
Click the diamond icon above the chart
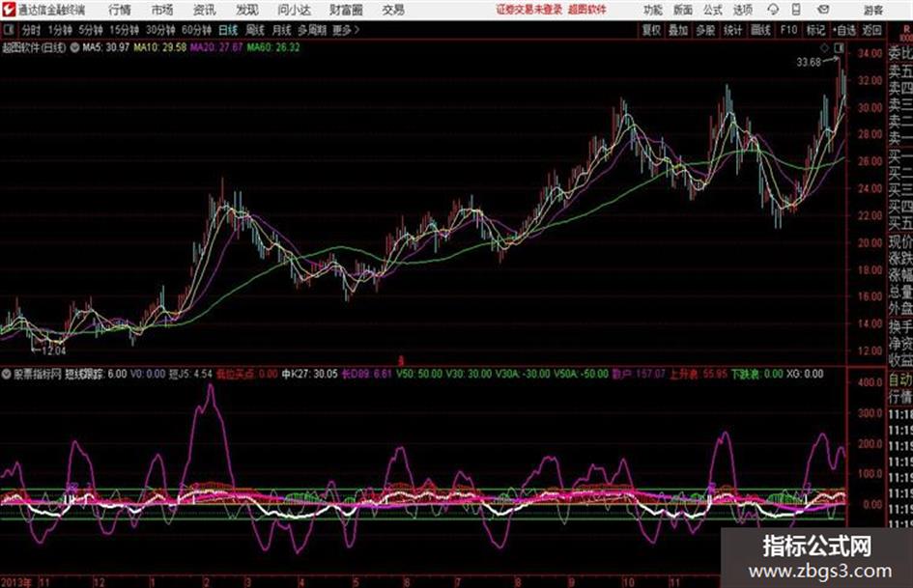(x=824, y=47)
